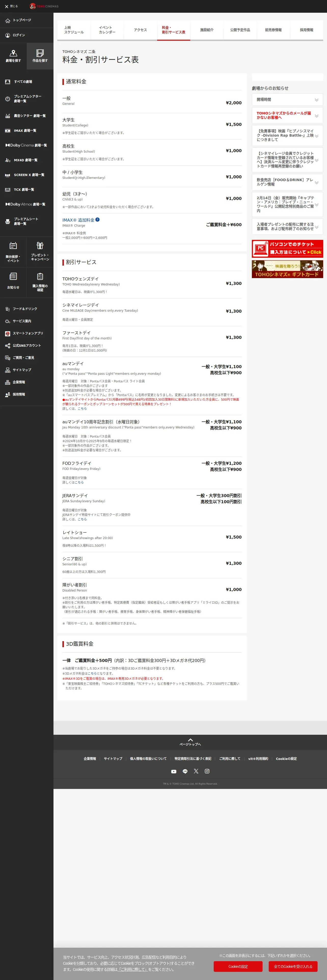Viewport: 327px width, 980px height.
Task: Open Dolby Atmos 劇場一覧
Action: point(27,204)
